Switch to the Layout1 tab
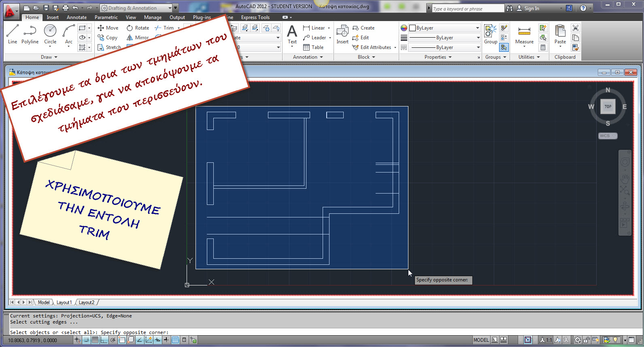The image size is (644, 347). point(64,302)
